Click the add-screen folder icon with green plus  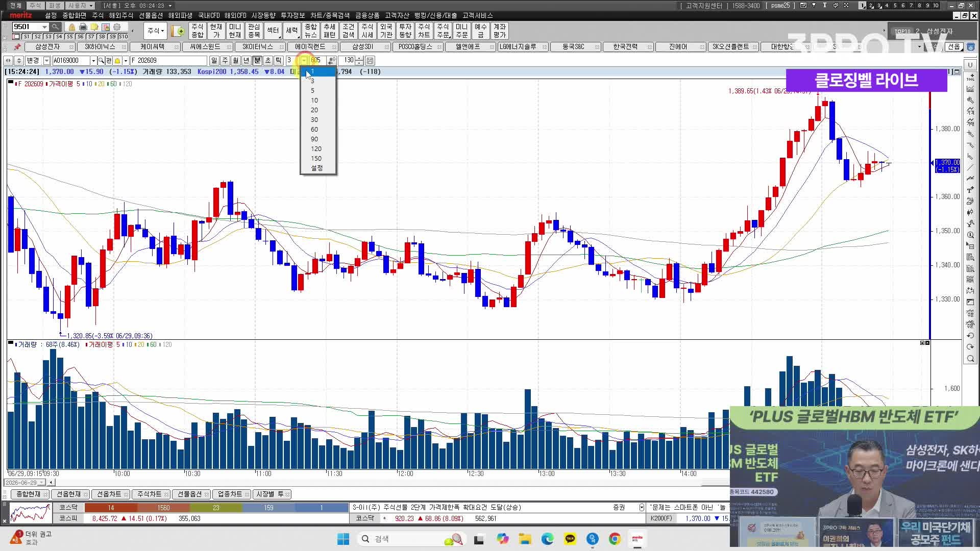[178, 31]
